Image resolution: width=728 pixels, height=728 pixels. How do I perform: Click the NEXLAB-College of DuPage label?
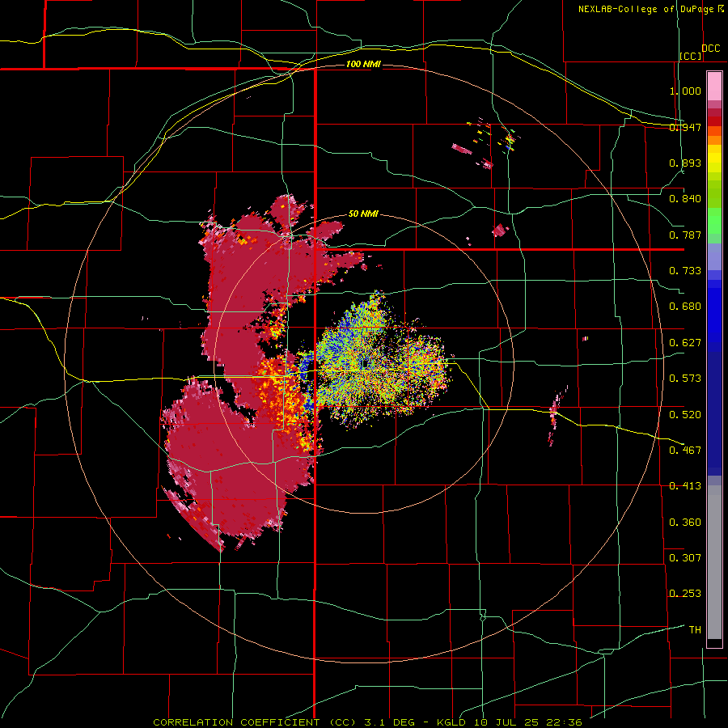[x=646, y=9]
